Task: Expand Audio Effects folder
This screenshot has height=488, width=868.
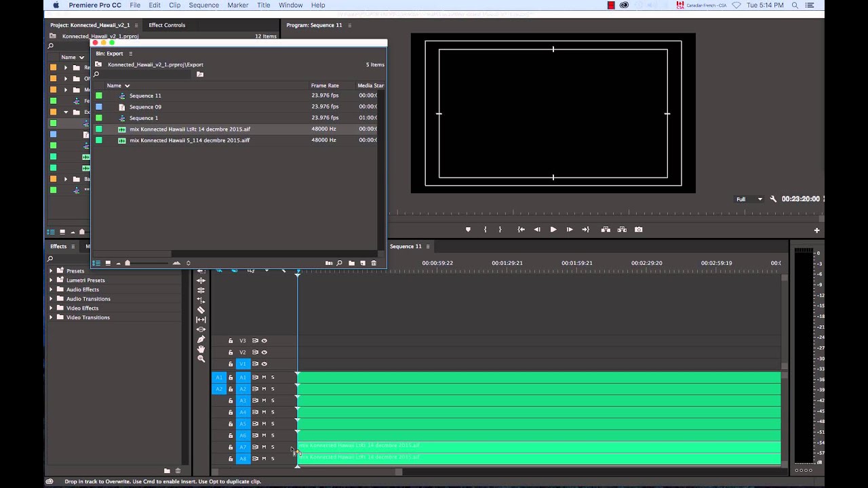Action: click(51, 289)
